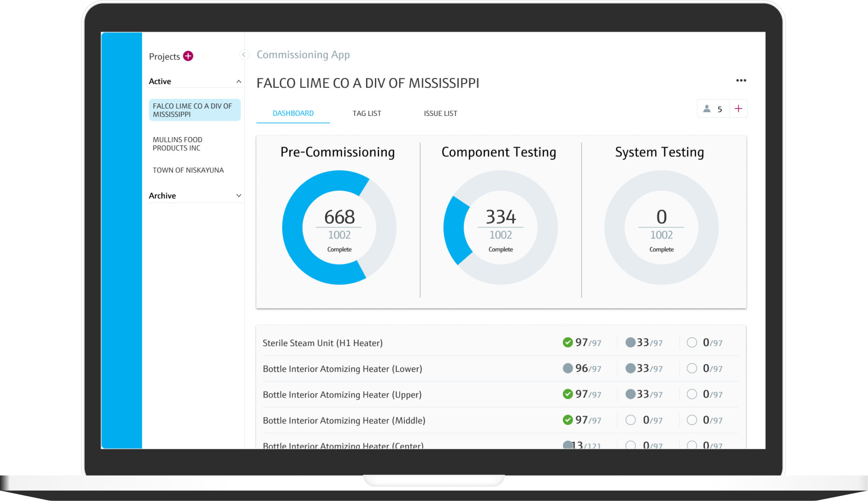
Task: Switch to the Tag List tab
Action: tap(367, 113)
